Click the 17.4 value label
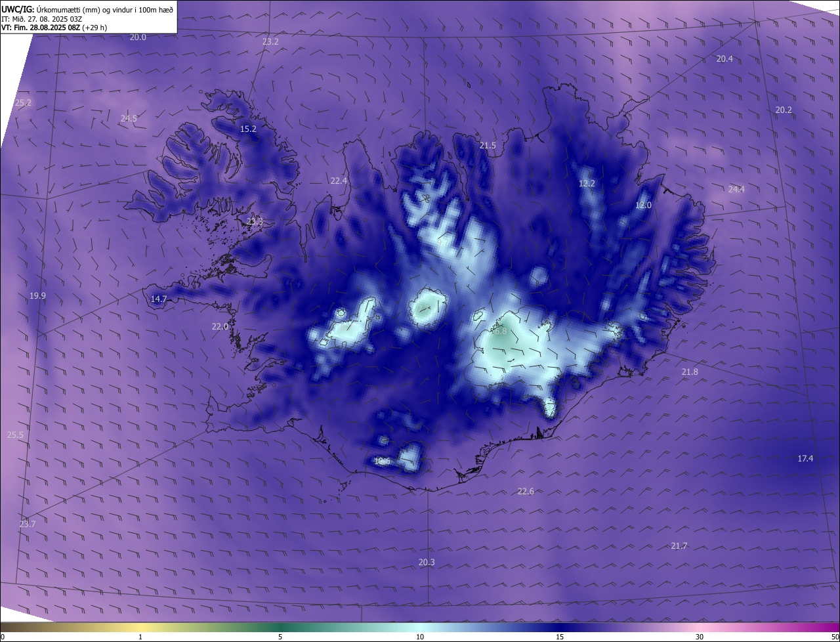Viewport: 840px width, 642px height. pos(805,458)
